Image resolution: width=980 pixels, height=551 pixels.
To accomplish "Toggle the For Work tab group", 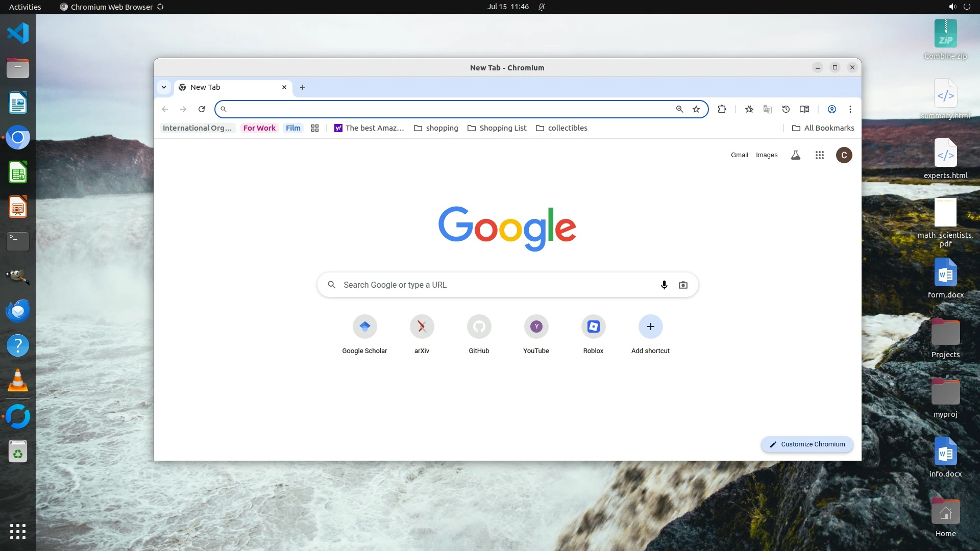I will (259, 128).
